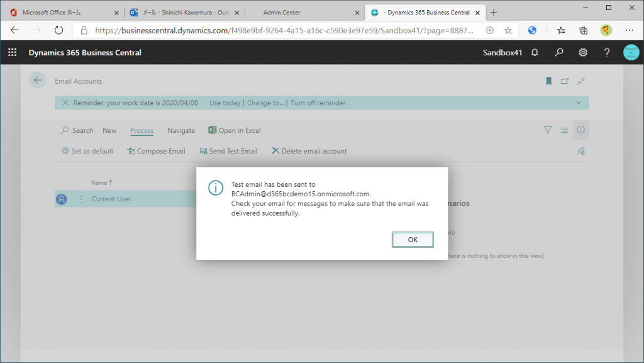The width and height of the screenshot is (644, 363).
Task: Sort by the Name column header
Action: (101, 182)
